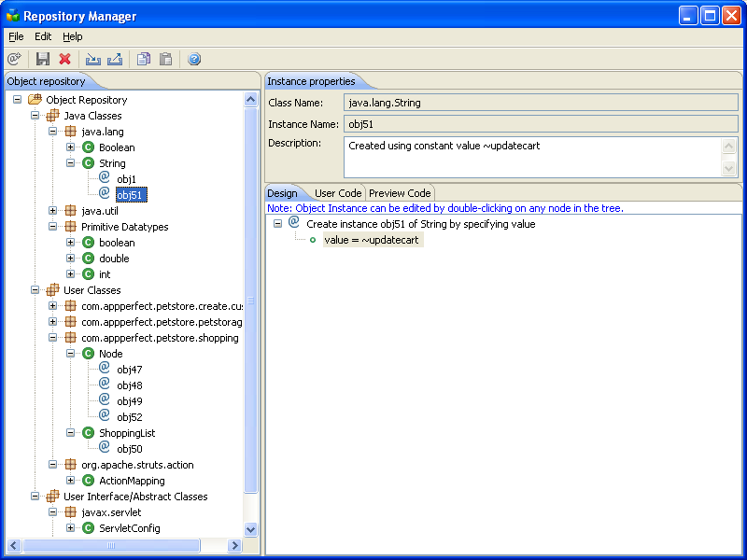The image size is (747, 560).
Task: Click the Instance Name field
Action: [x=541, y=124]
